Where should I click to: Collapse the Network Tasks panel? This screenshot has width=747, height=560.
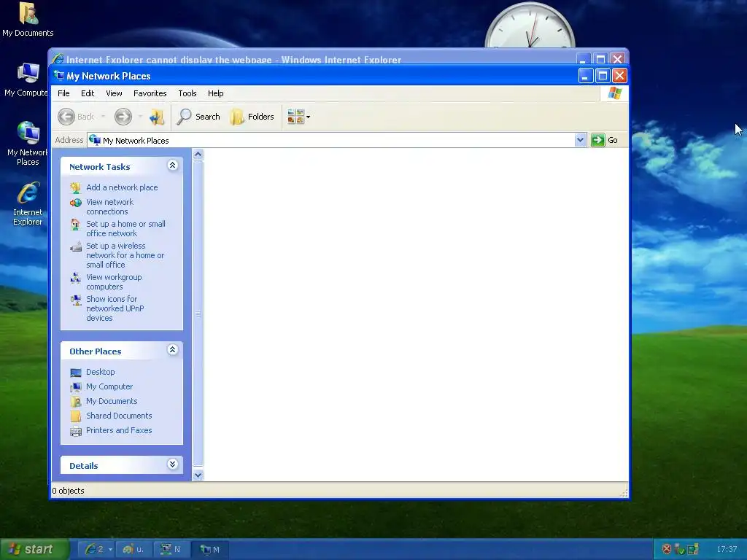click(172, 166)
